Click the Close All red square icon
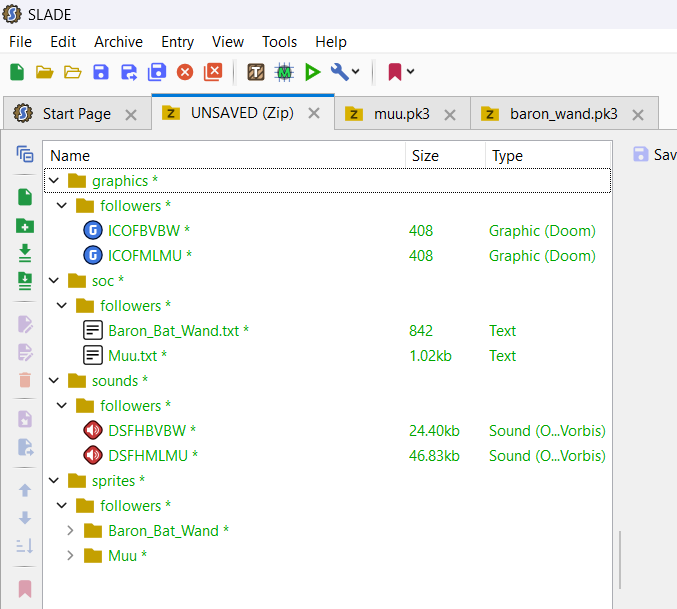Screen dimensions: 677x609 (x=213, y=72)
